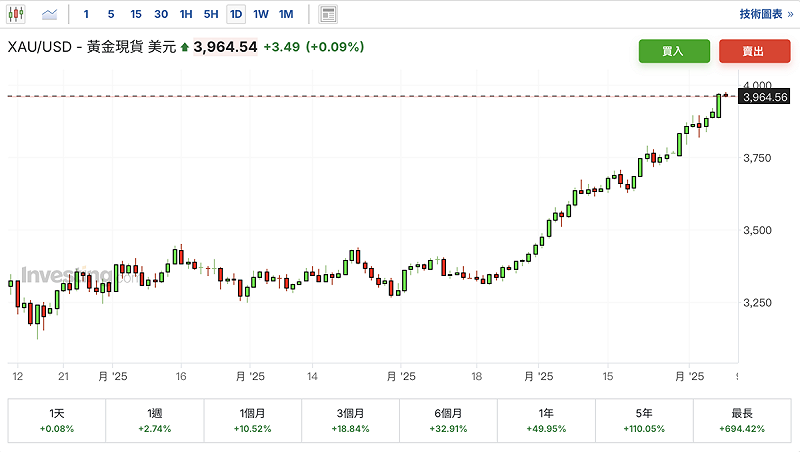Screen dimensions: 800x452
Task: Select the 30-minute interval
Action: pyautogui.click(x=161, y=14)
